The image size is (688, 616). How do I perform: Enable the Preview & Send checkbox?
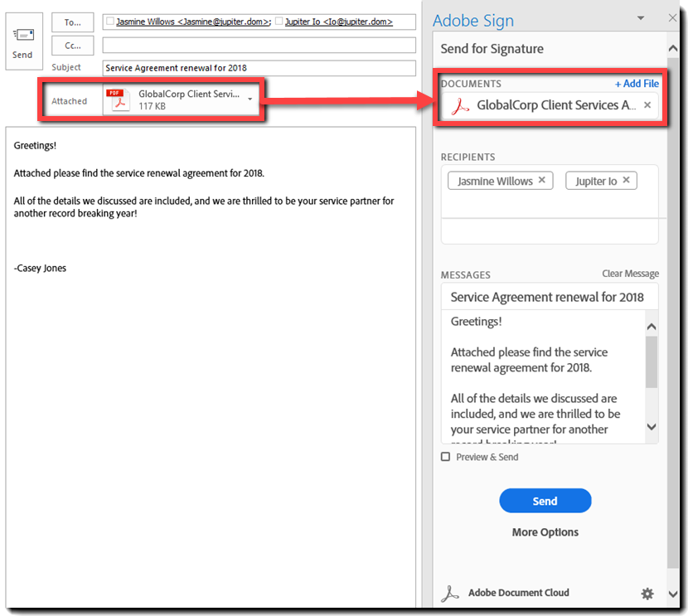(x=445, y=456)
